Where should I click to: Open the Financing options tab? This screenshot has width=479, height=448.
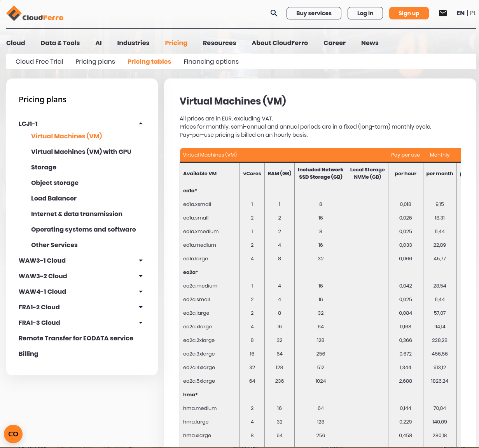point(211,61)
